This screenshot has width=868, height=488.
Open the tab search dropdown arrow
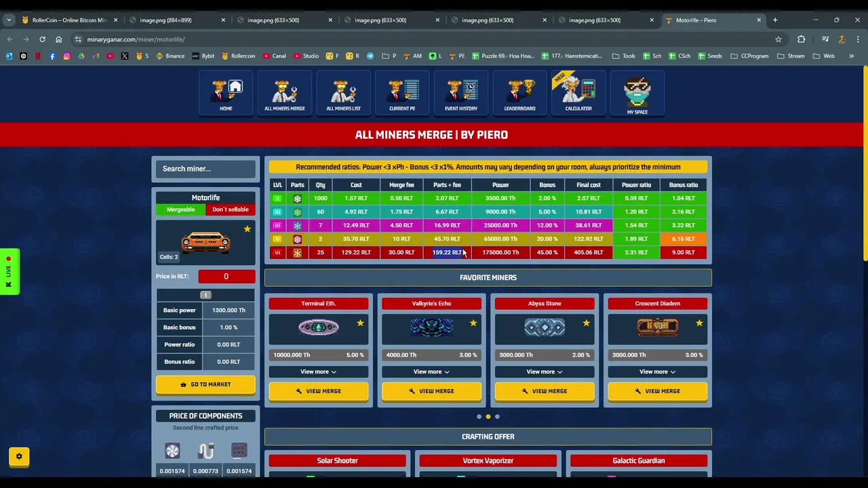point(9,20)
